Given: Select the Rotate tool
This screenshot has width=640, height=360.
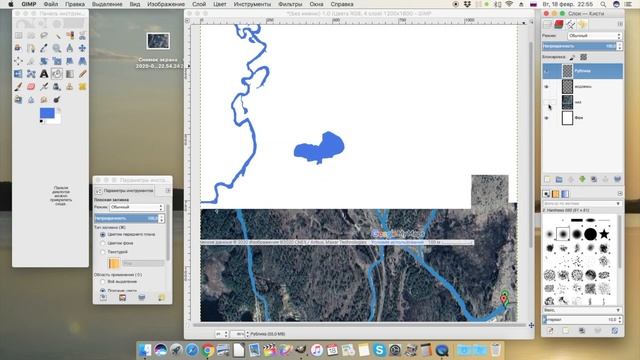Looking at the screenshot, I should (44, 61).
